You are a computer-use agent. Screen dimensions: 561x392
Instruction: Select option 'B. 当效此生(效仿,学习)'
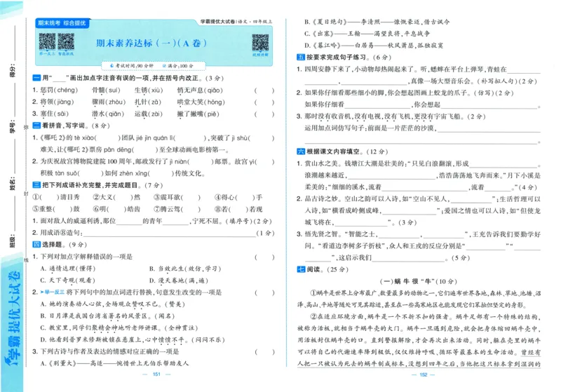point(185,269)
